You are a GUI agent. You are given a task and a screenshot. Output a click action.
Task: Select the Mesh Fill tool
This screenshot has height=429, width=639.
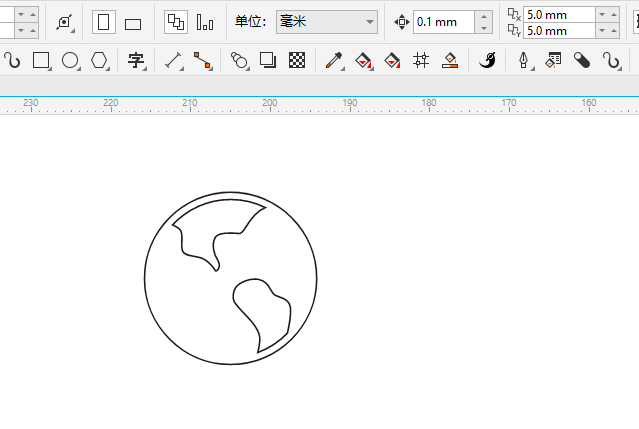click(421, 61)
